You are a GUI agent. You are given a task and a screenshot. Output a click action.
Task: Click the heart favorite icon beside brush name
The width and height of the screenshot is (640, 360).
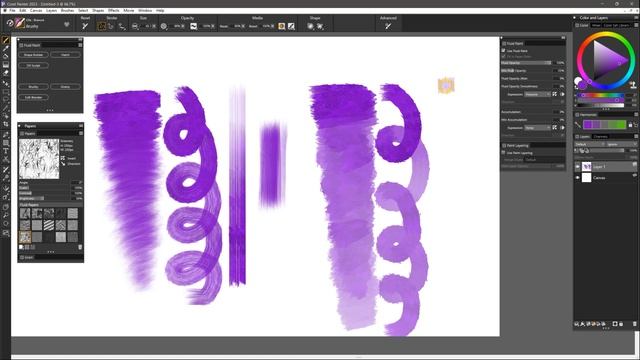(67, 24)
